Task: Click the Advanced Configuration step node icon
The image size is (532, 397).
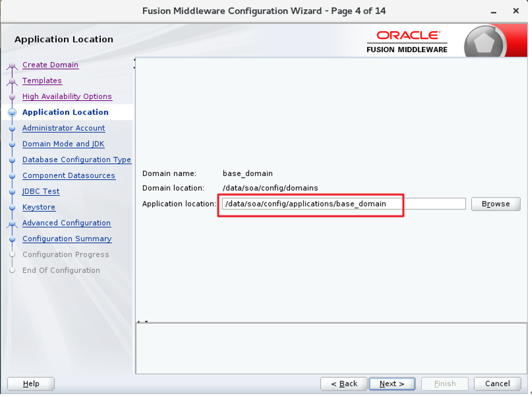Action: click(12, 223)
